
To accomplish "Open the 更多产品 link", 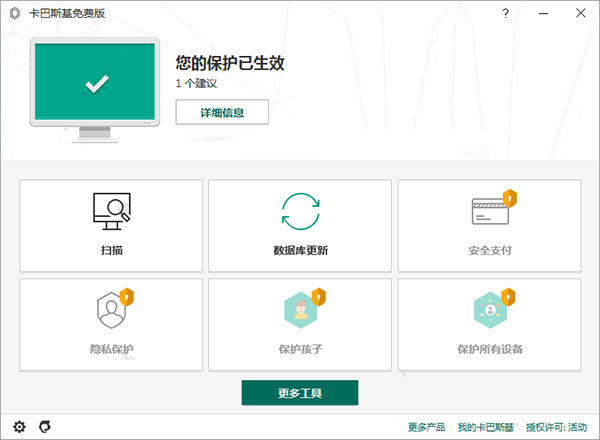I will (428, 428).
